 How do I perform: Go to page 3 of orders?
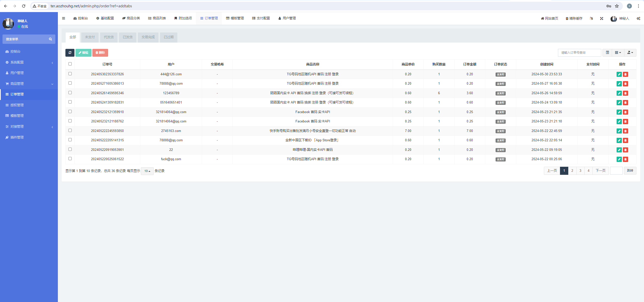click(x=580, y=171)
